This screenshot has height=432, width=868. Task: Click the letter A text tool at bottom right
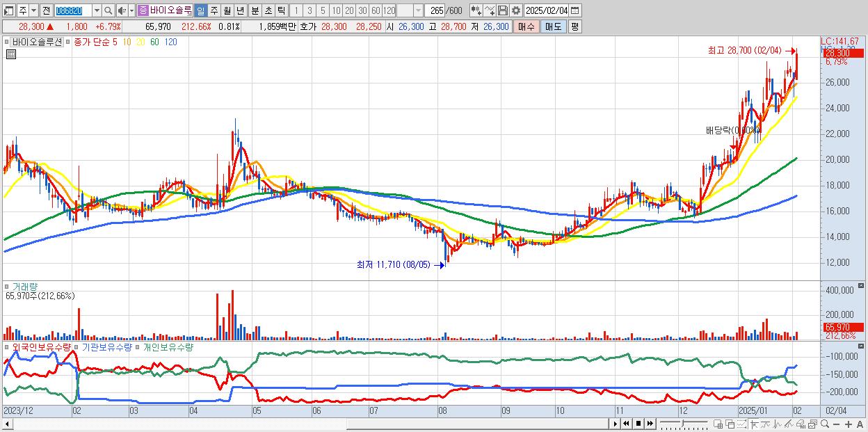(860, 424)
